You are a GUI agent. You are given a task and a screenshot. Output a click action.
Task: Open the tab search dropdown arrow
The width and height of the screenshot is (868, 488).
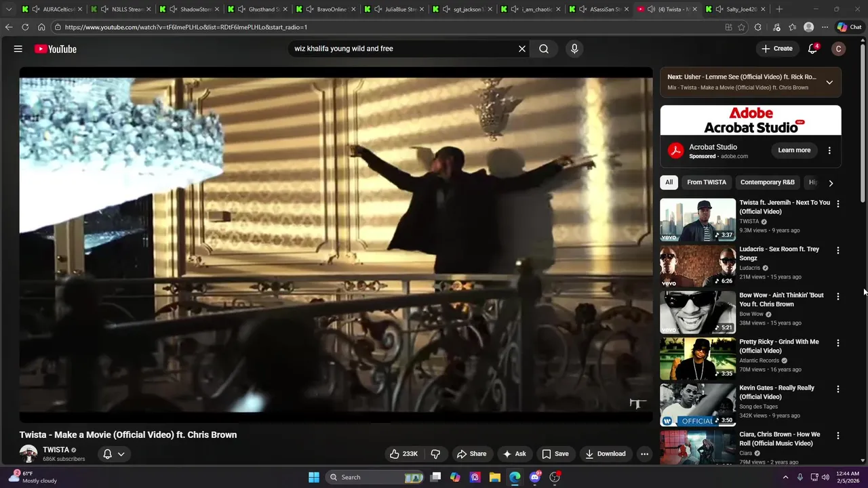point(9,9)
